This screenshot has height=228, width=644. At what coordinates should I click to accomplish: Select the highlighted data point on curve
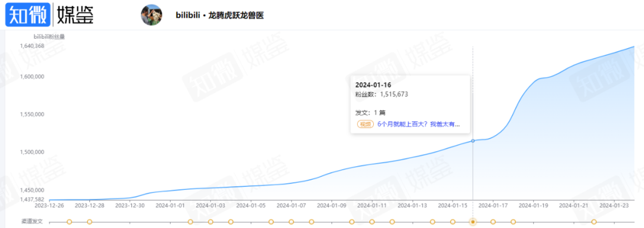coord(473,140)
